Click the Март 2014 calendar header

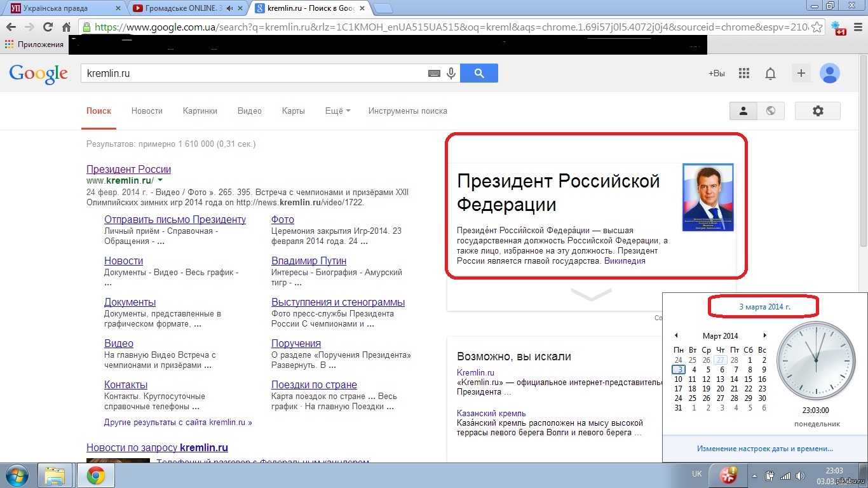click(720, 335)
